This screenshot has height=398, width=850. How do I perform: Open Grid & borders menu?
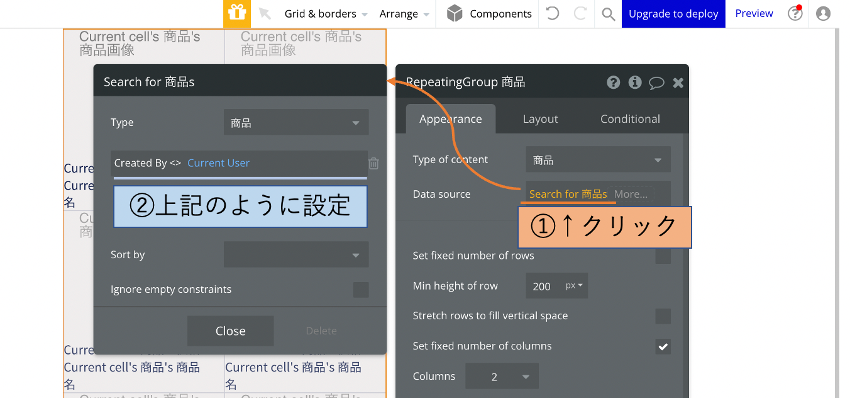[326, 14]
